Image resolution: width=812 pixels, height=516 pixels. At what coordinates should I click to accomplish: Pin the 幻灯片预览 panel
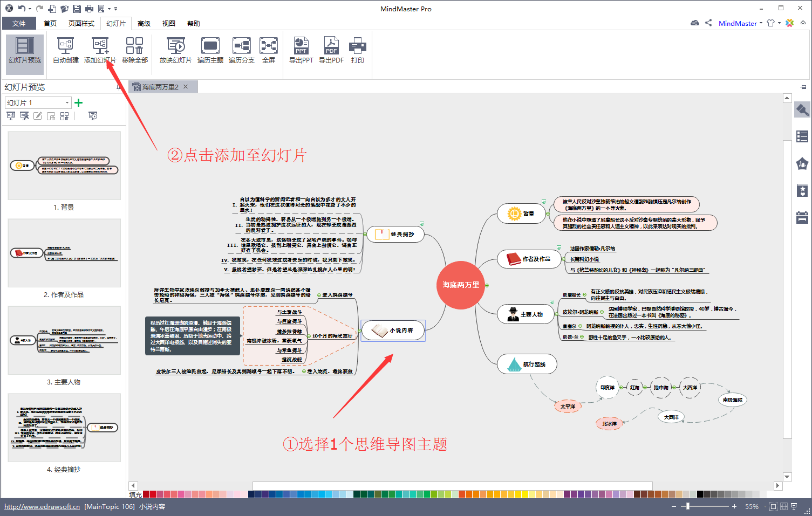(x=119, y=87)
